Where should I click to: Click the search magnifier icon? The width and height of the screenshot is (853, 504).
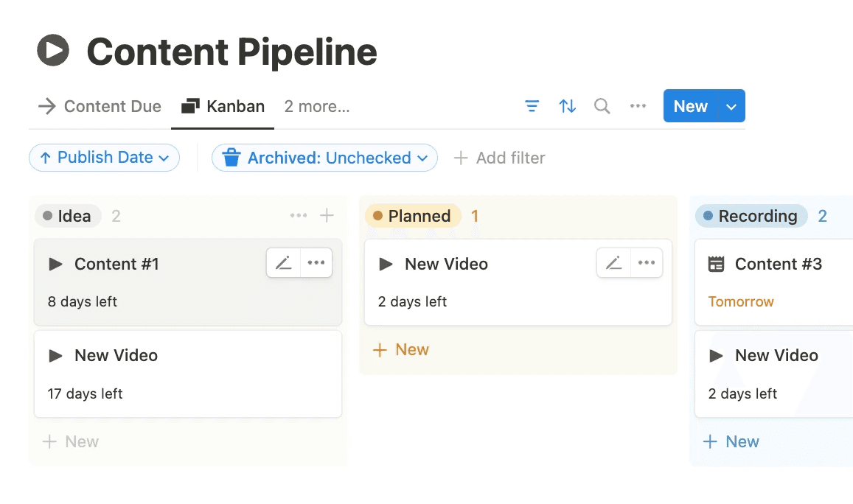(602, 106)
